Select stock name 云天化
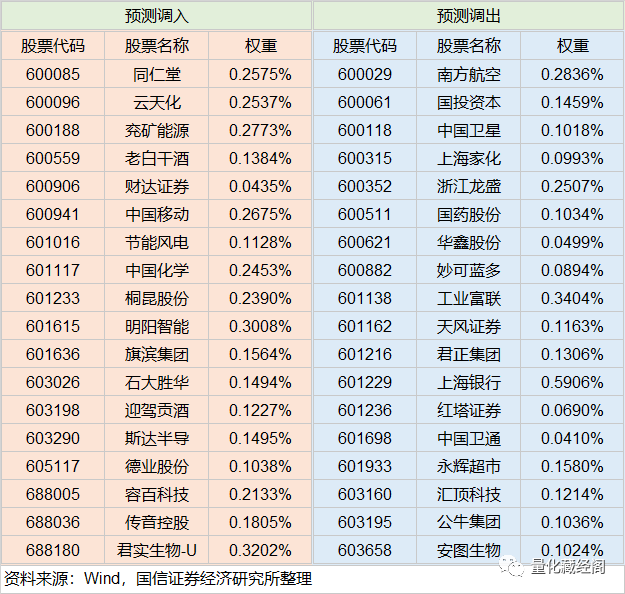 click(x=157, y=102)
